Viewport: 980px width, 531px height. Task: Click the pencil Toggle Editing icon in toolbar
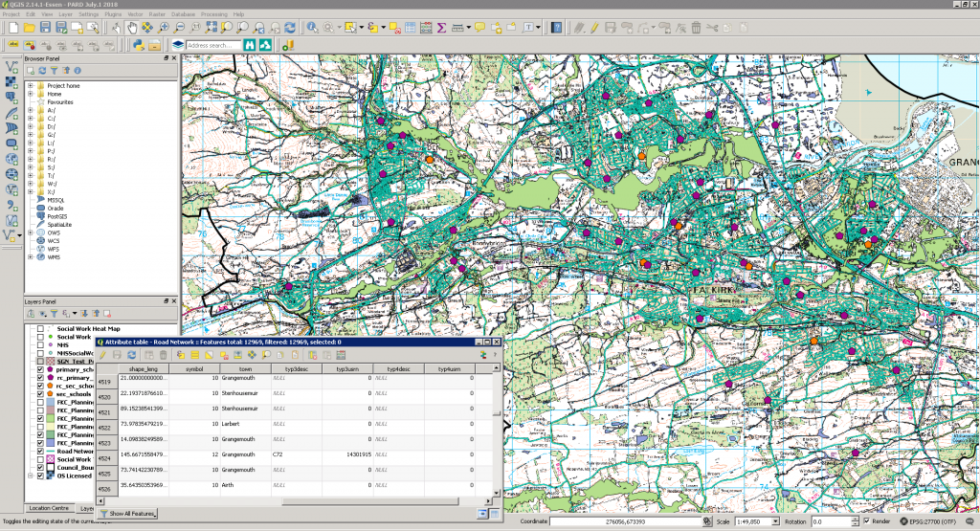pyautogui.click(x=594, y=28)
